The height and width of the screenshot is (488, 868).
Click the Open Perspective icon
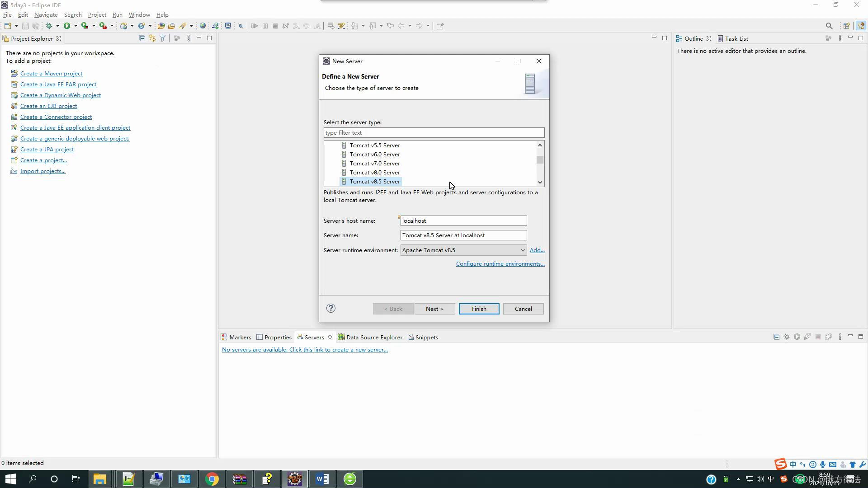click(x=846, y=26)
